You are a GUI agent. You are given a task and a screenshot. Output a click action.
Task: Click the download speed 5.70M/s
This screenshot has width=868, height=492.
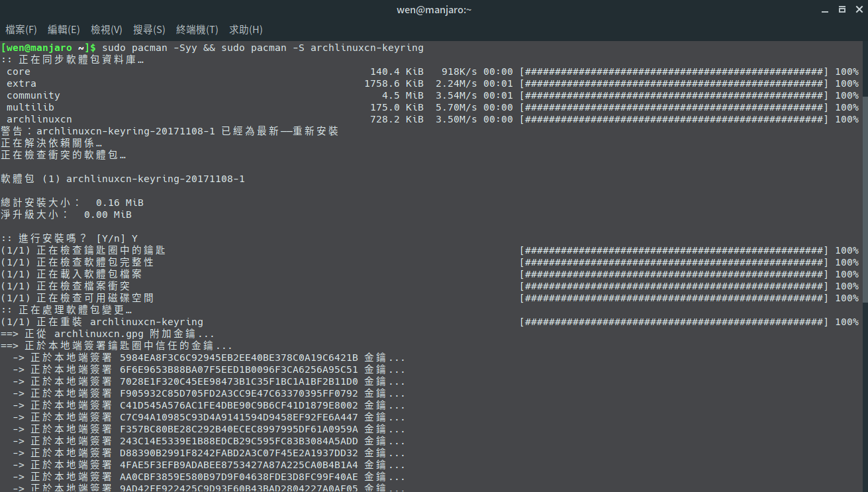pos(456,107)
